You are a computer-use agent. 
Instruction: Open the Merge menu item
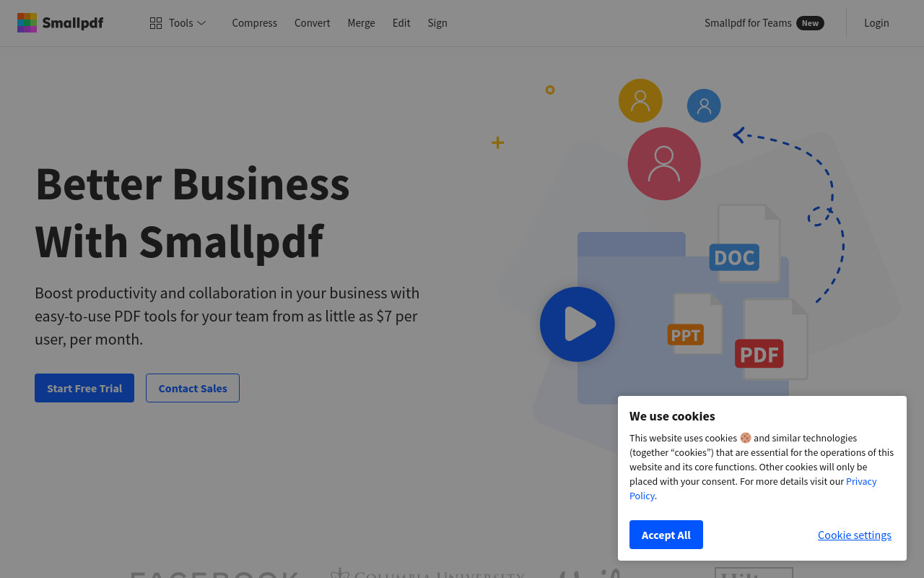(361, 23)
